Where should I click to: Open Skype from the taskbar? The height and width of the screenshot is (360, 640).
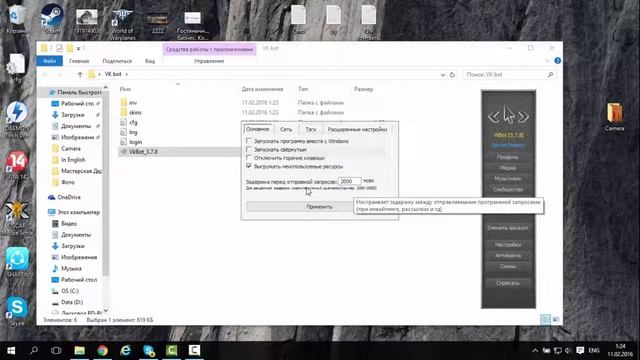[x=149, y=350]
